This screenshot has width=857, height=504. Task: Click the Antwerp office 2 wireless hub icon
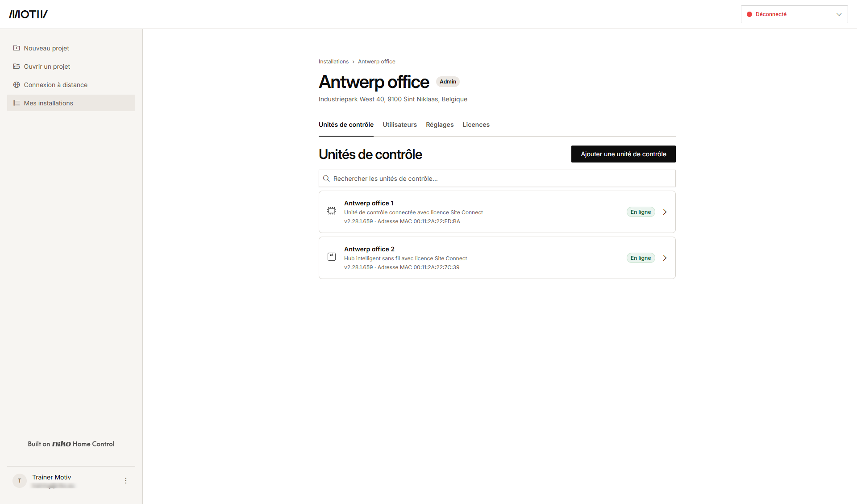[332, 257]
